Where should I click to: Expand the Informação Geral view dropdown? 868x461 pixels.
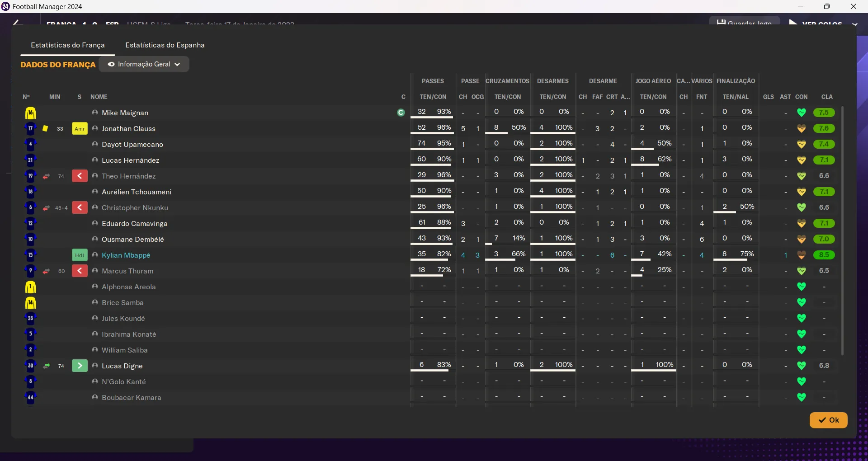pos(144,64)
